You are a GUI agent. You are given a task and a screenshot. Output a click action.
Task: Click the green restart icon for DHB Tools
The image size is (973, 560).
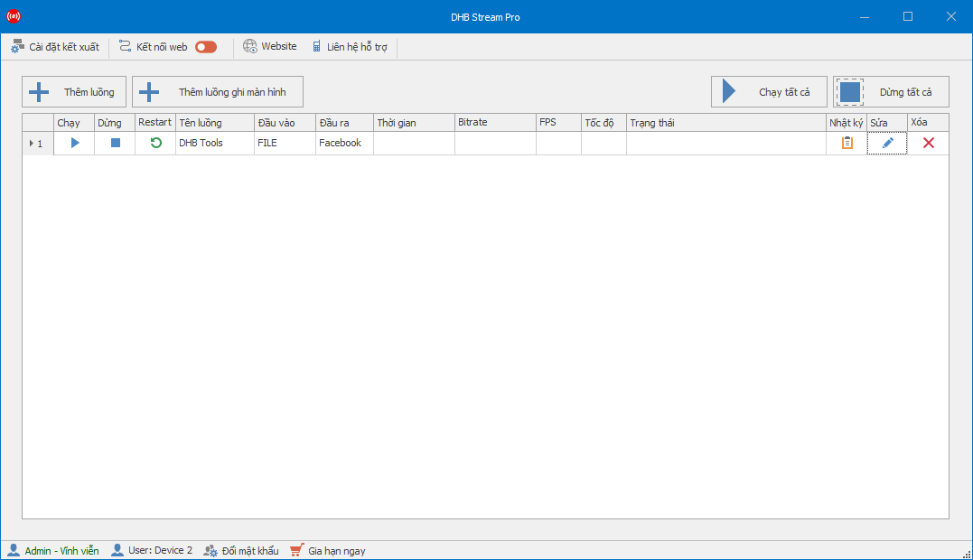click(x=155, y=143)
